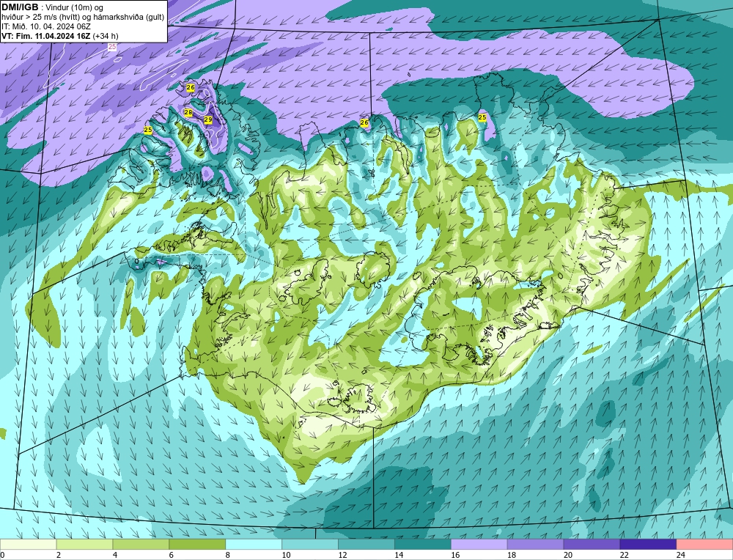
Task: Pick the medium teal 12–14 legend swatch
Action: pos(366,545)
